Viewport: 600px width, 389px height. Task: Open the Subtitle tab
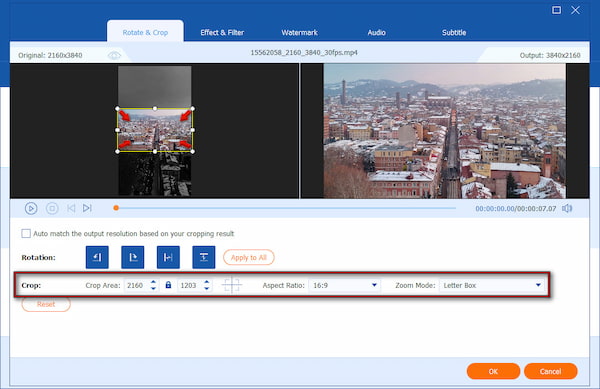(x=454, y=33)
